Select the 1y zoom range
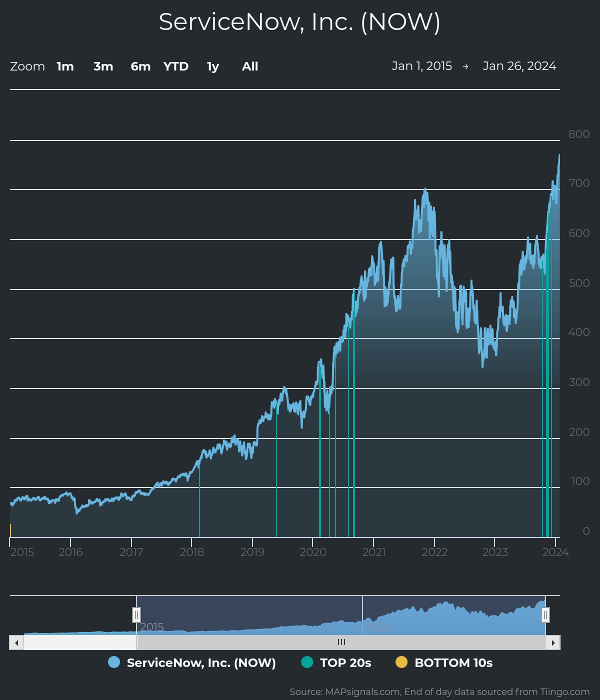 (213, 66)
